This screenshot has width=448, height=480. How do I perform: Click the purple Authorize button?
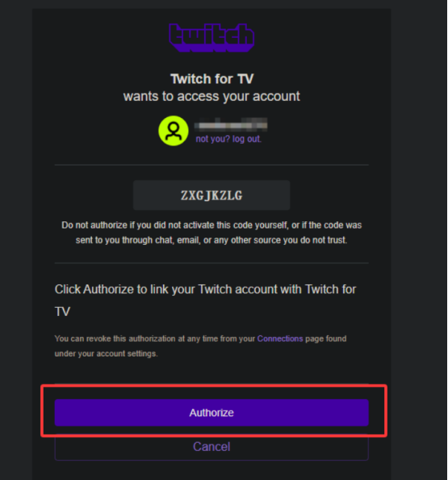click(211, 413)
